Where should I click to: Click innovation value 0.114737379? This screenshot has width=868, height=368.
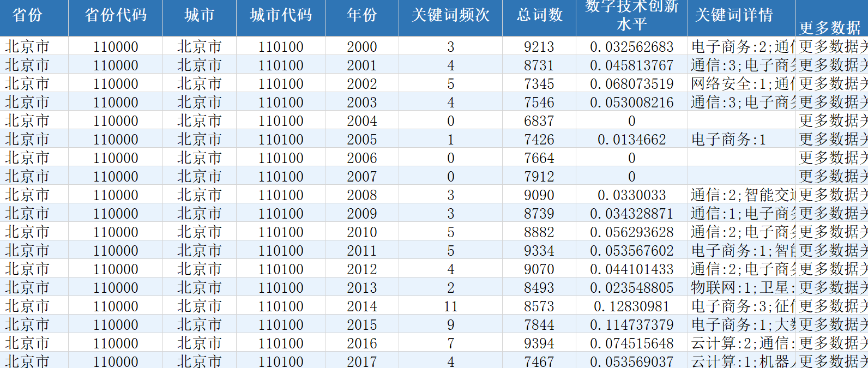coord(632,325)
